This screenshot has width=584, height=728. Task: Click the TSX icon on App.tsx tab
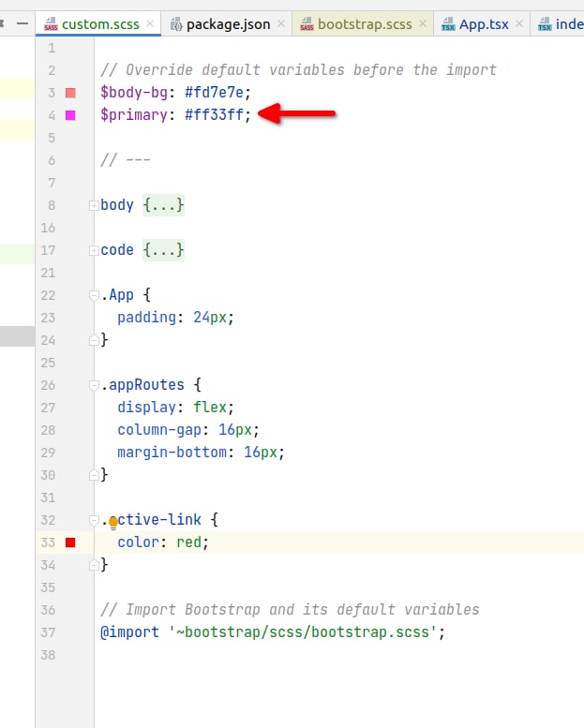(x=448, y=24)
